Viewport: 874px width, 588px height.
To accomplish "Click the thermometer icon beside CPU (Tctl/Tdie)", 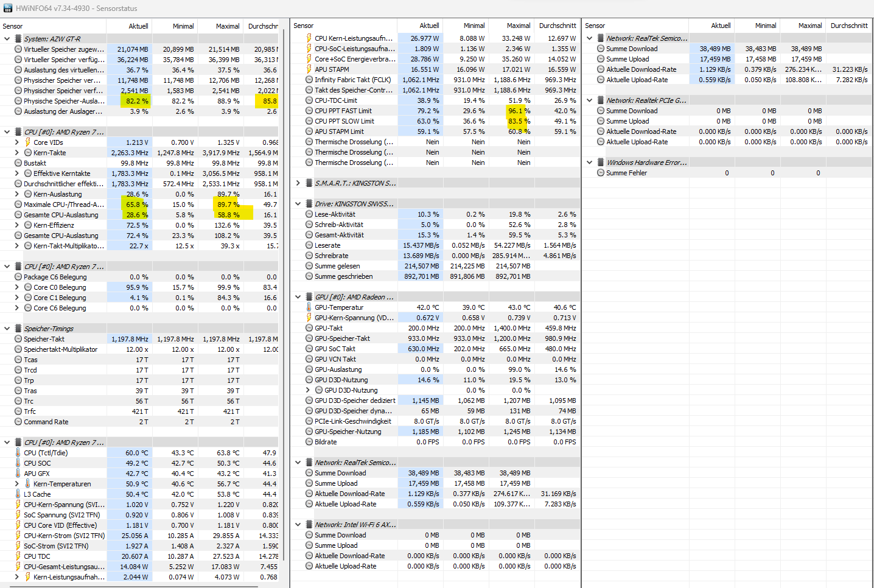I will [18, 453].
